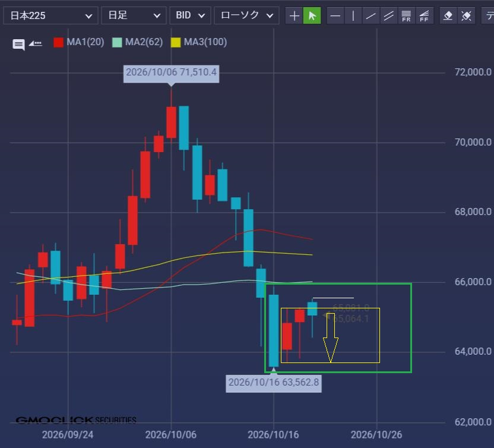
Task: Click the mint MA2(62) color swatch
Action: [x=117, y=42]
